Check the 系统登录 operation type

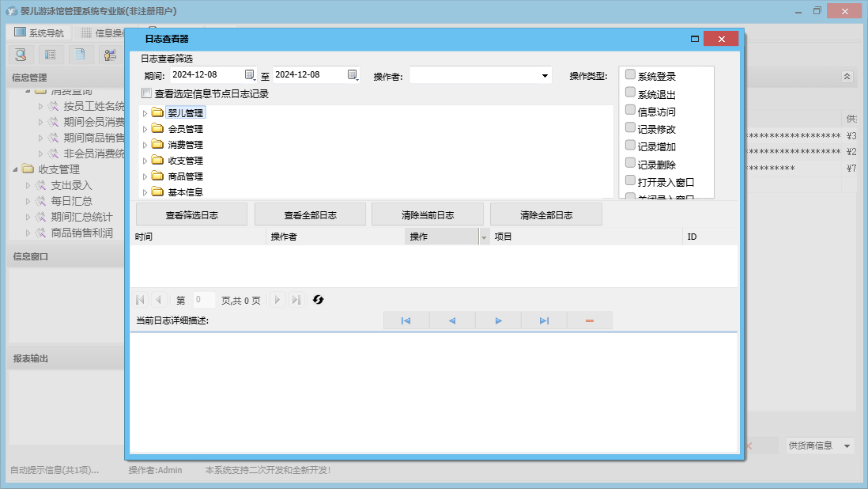[x=630, y=74]
